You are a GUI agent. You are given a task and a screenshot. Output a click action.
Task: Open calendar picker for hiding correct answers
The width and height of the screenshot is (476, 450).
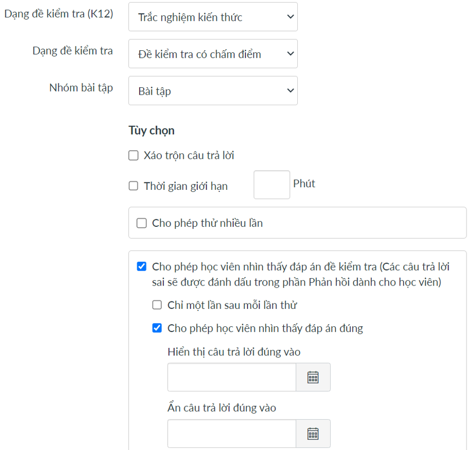click(x=313, y=434)
